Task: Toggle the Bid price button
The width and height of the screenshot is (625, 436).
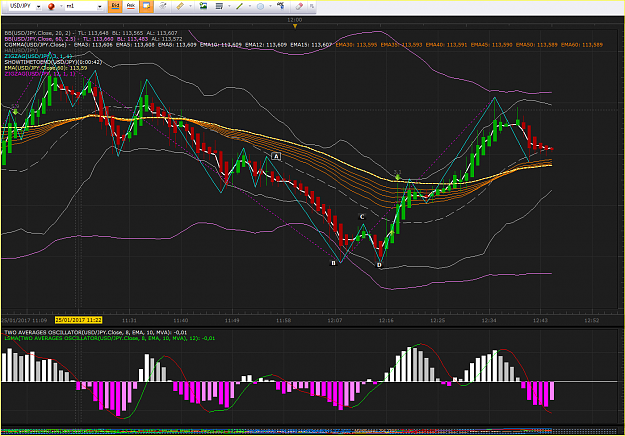Action: click(115, 6)
